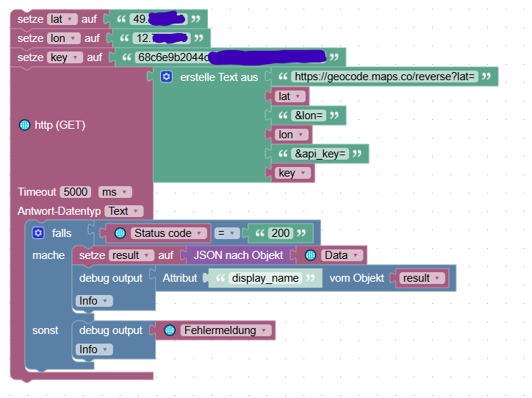Open the lat variable dropdown in first setze block

[x=62, y=19]
